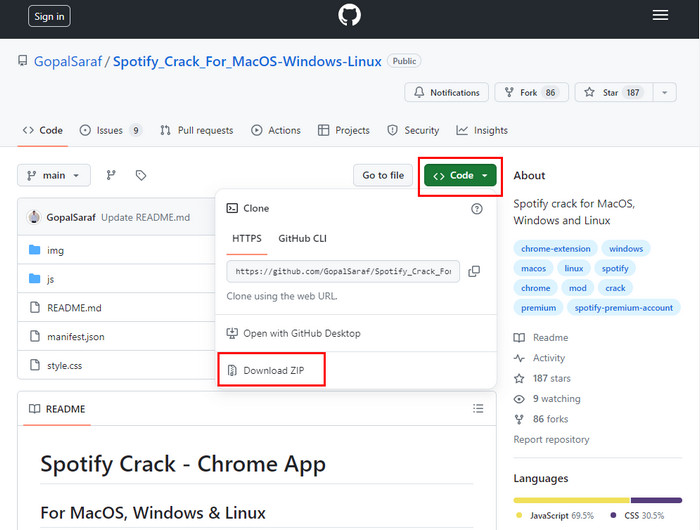Star the repository with Star button

[614, 92]
